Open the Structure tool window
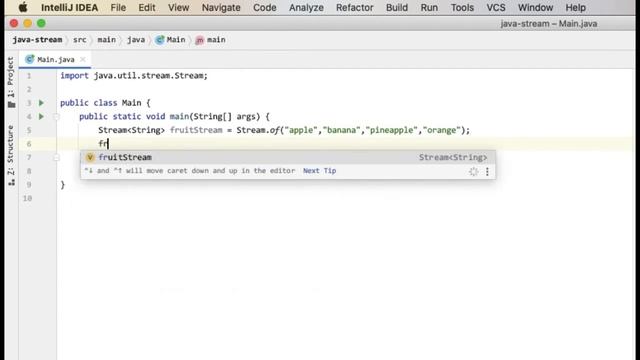 click(x=11, y=156)
